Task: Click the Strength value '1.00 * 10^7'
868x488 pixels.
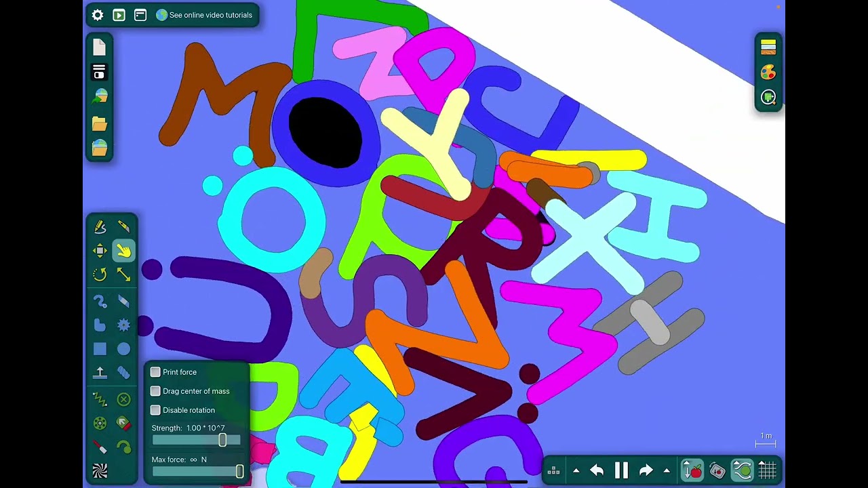Action: point(205,428)
